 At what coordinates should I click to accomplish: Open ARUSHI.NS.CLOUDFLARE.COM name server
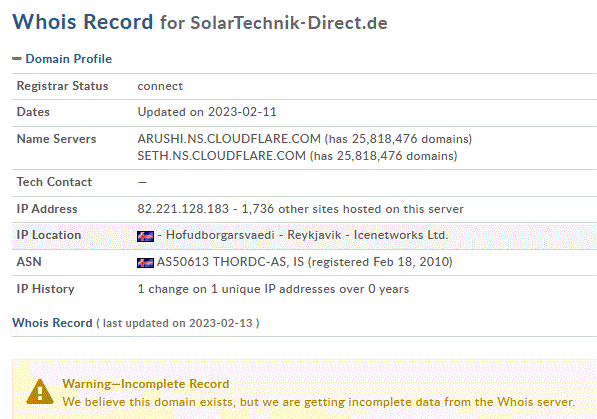pyautogui.click(x=229, y=139)
